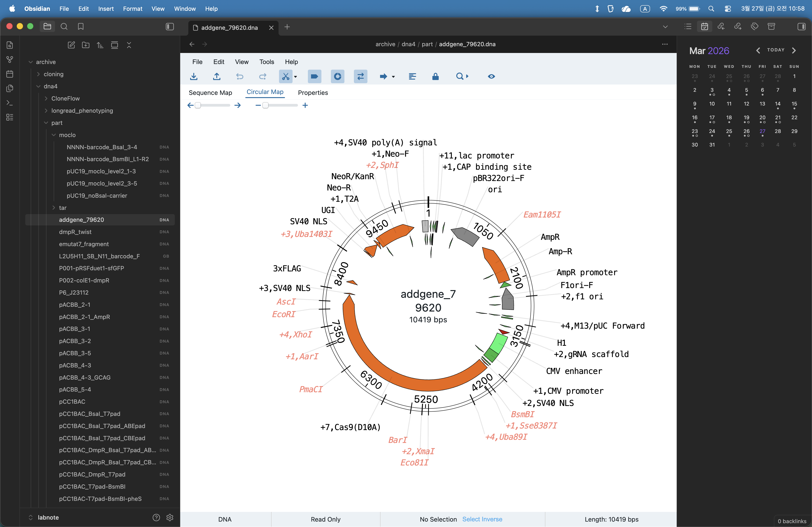This screenshot has width=812, height=527.
Task: Open dropdown arrow beside the arrow tool
Action: [393, 77]
